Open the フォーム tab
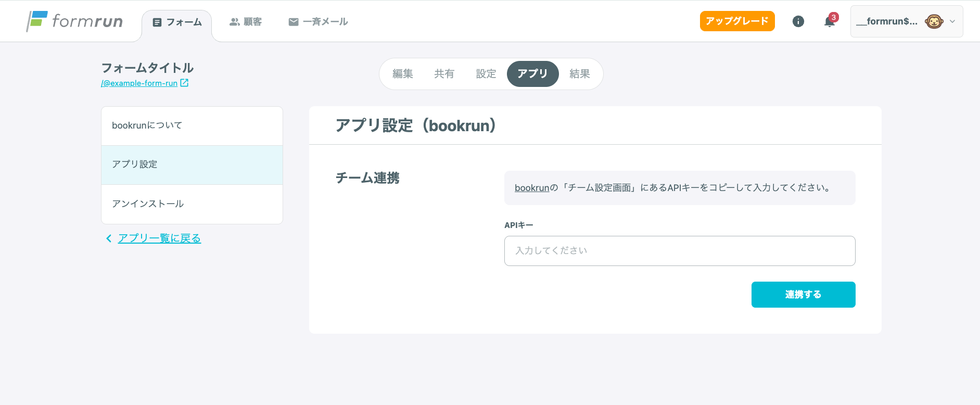This screenshot has height=405, width=980. pos(177,22)
